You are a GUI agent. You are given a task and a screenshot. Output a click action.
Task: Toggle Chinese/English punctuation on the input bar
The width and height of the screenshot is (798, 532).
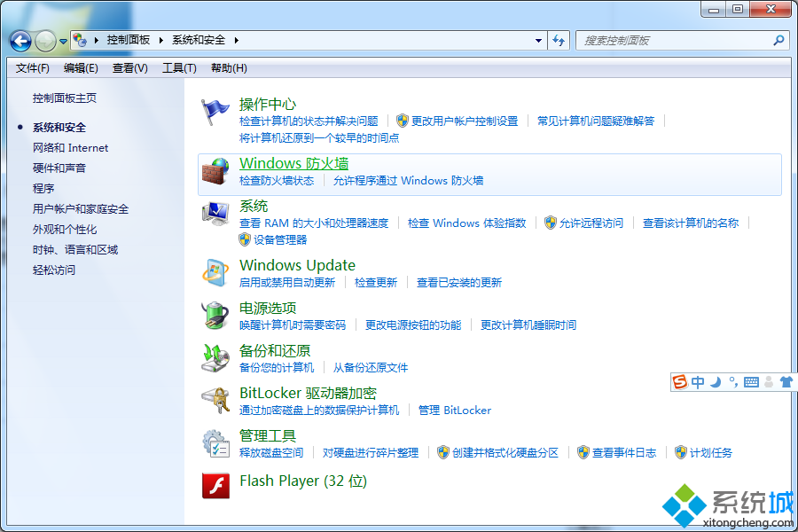732,381
